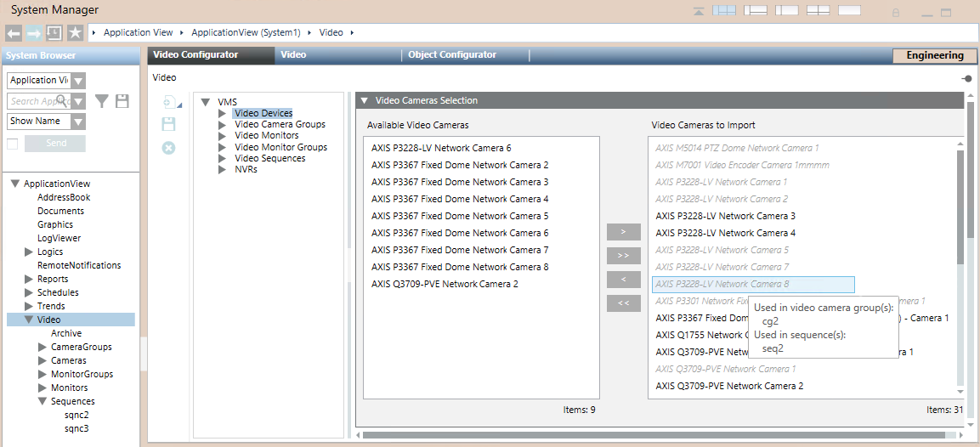
Task: Select Video Monitors in VMS tree
Action: tap(266, 136)
